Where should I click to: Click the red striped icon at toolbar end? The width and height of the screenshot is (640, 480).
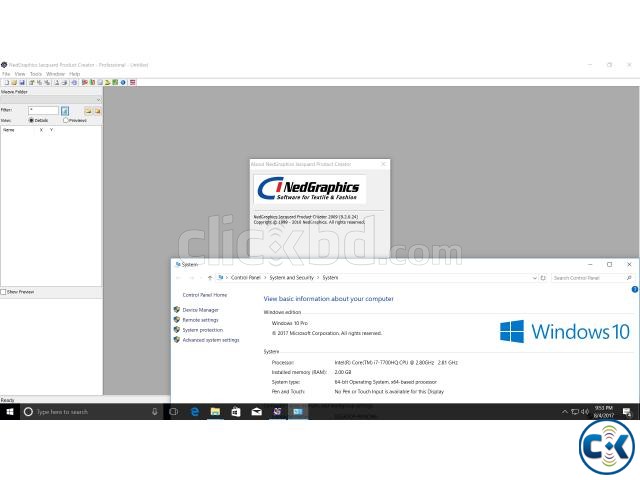click(x=133, y=82)
